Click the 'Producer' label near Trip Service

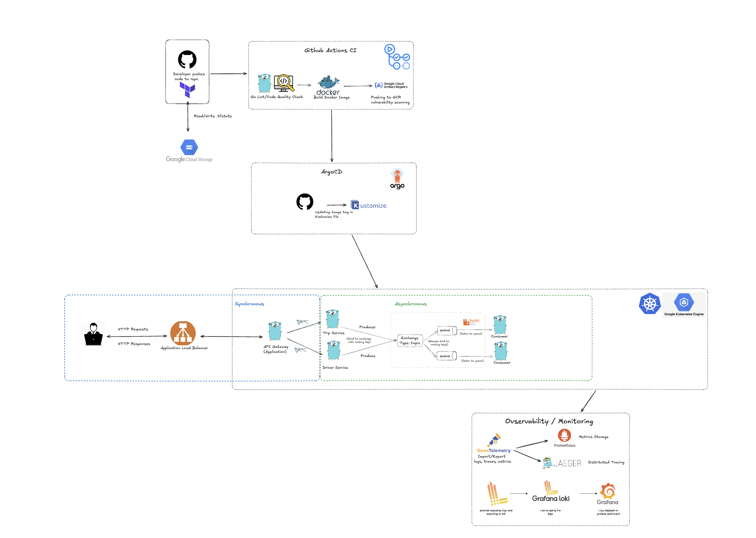coord(368,327)
